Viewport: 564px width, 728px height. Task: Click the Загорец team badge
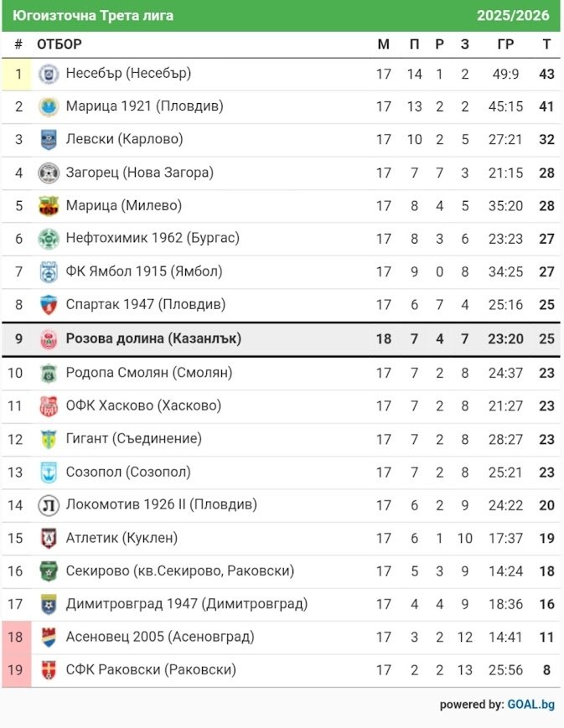click(49, 173)
